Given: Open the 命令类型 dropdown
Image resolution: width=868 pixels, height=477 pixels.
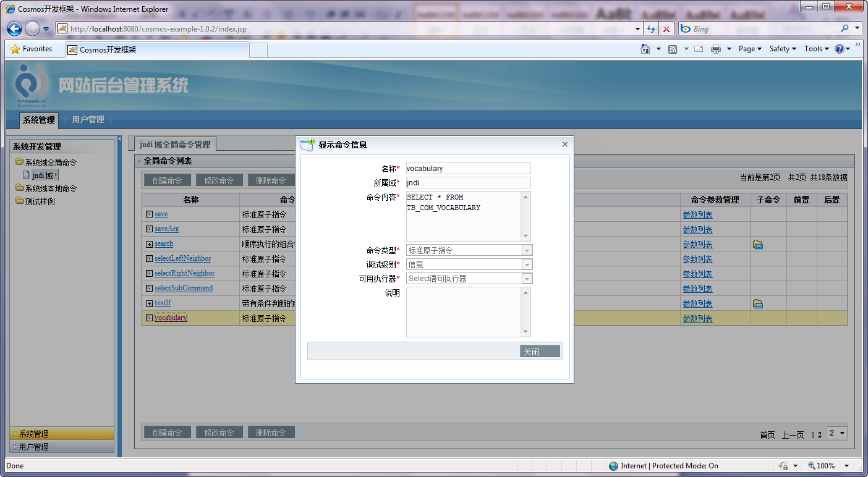Looking at the screenshot, I should point(527,250).
